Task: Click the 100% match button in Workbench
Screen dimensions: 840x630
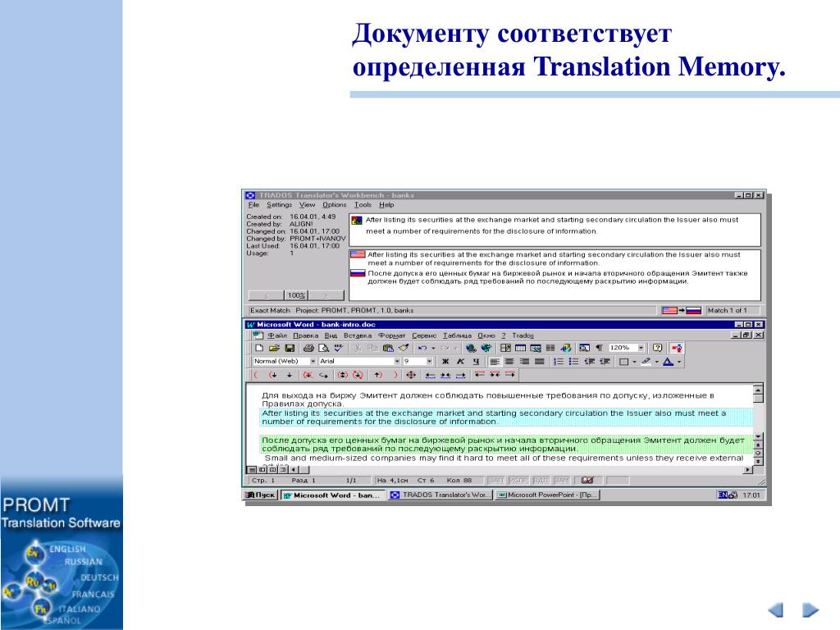Action: (x=296, y=295)
